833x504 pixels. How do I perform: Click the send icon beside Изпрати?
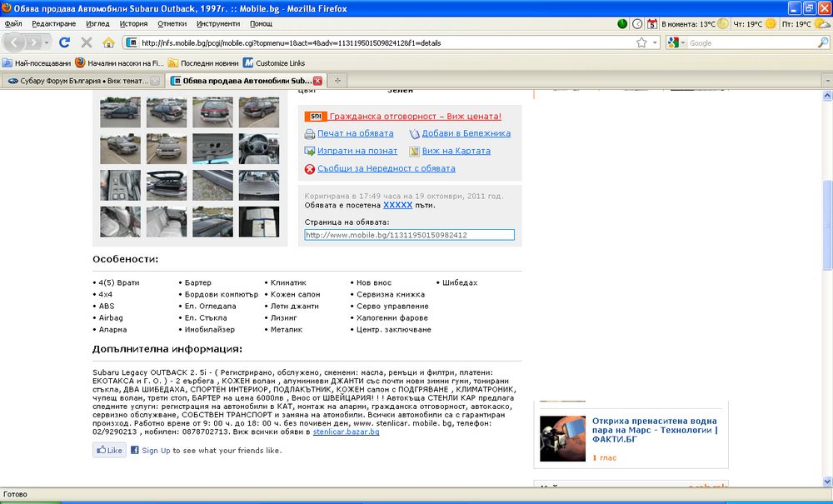310,152
